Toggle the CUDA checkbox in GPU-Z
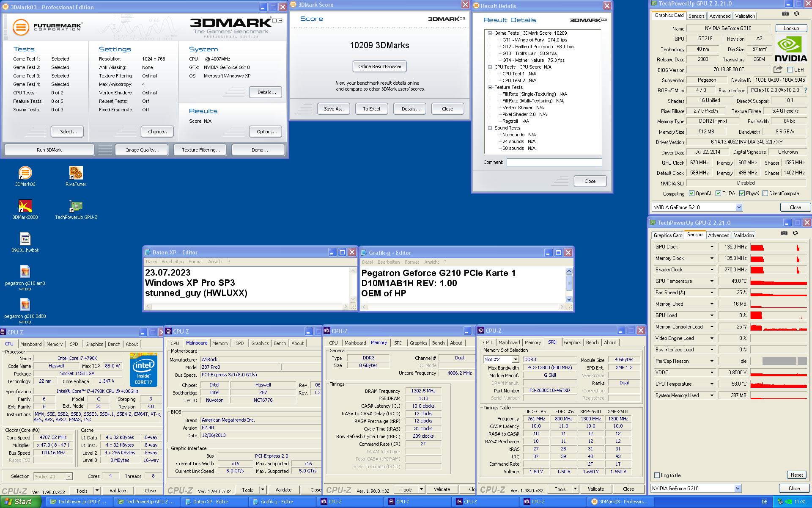 (718, 193)
